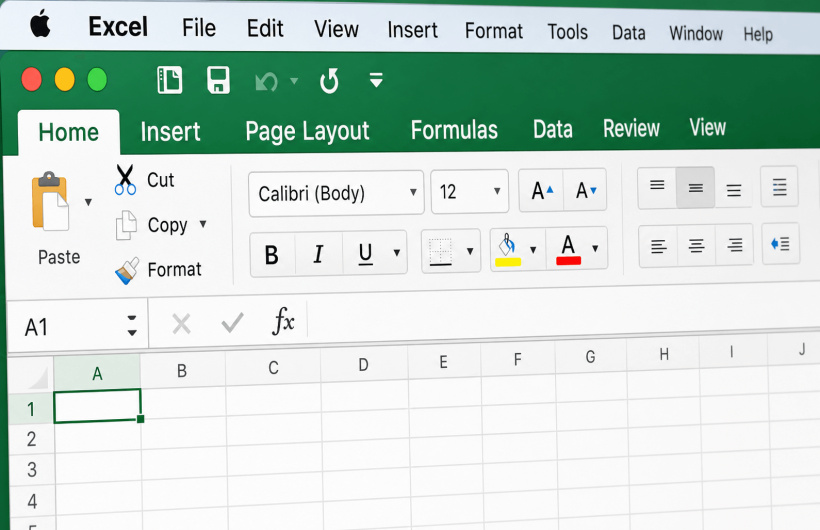Click the Save floppy disk icon
The width and height of the screenshot is (820, 530).
point(218,80)
